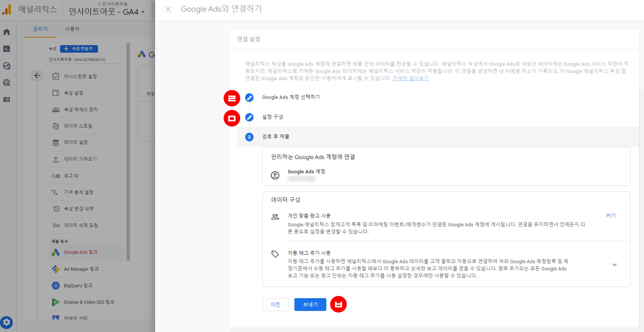
Task: Click the Google Ads 링크 logo icon
Action: pos(55,252)
